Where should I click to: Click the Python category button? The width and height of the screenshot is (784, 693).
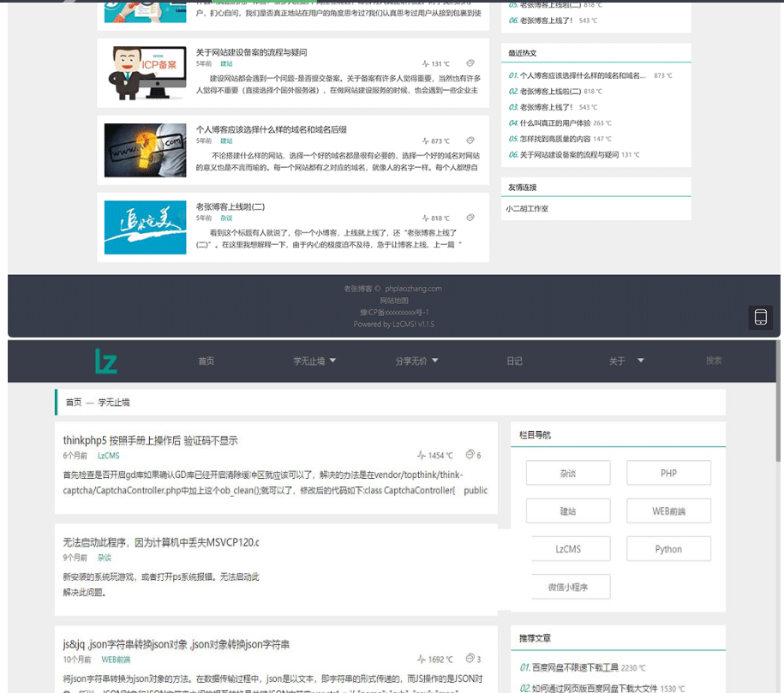click(x=668, y=549)
